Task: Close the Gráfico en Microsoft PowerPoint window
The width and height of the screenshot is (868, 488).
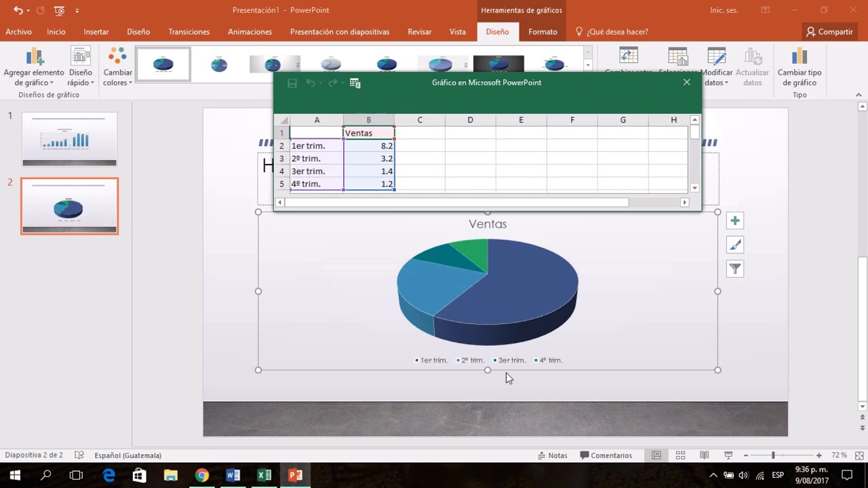Action: [687, 82]
